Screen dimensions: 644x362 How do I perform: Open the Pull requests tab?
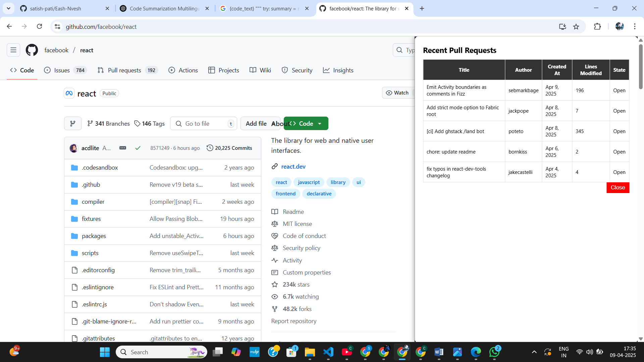[127, 70]
